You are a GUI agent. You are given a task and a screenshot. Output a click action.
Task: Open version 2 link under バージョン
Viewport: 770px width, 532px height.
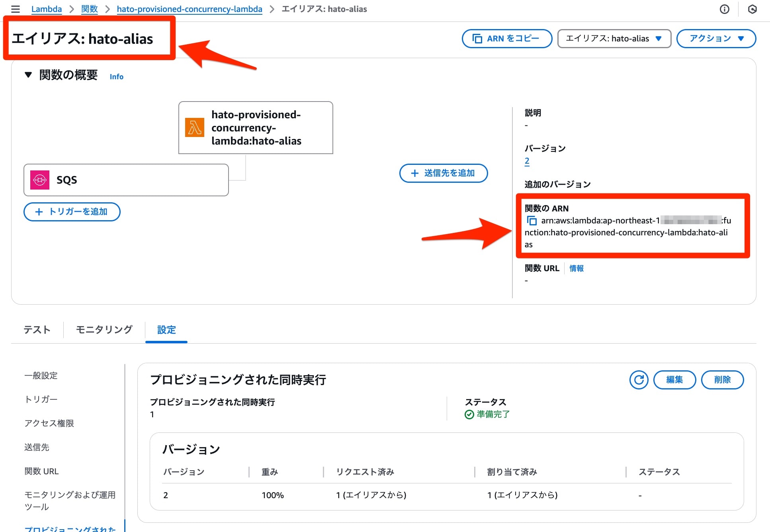point(527,161)
